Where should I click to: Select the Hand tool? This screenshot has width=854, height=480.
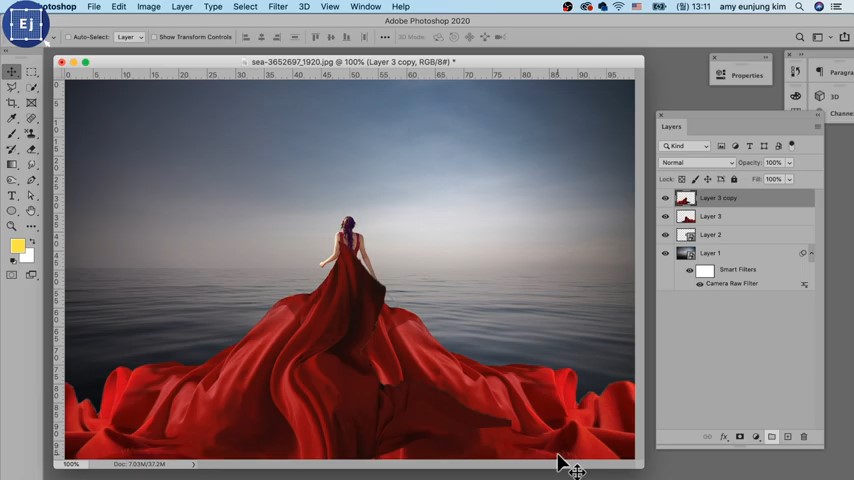pyautogui.click(x=31, y=210)
